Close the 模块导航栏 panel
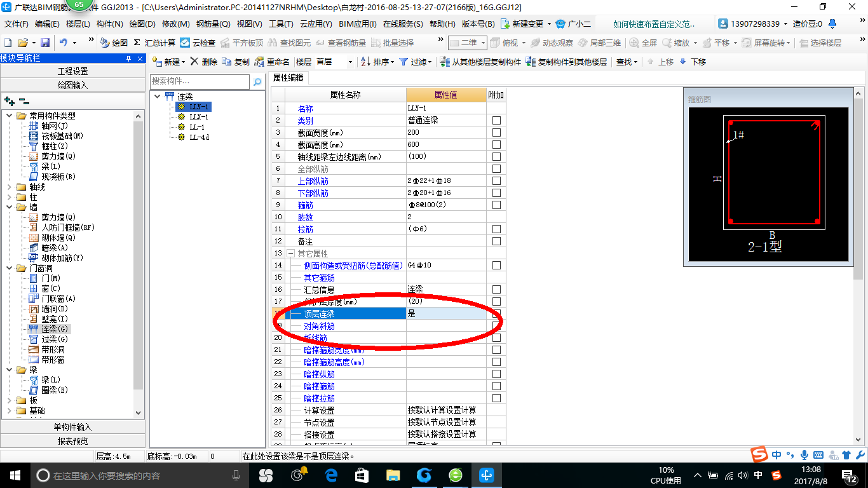 pyautogui.click(x=140, y=58)
